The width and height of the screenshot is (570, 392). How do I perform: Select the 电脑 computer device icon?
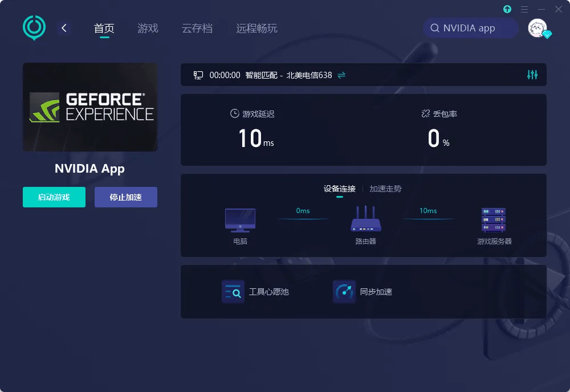[x=240, y=220]
